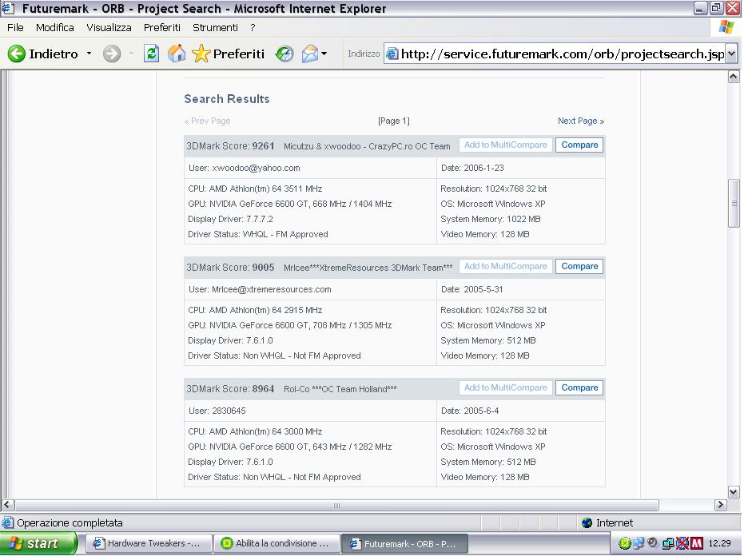Viewport: 756px width, 556px height.
Task: Open the Indietro history dropdown arrow
Action: 90,54
